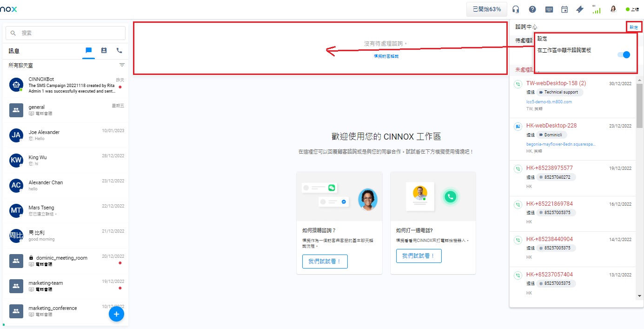Click the scrollbar up arrow in enquiry list
This screenshot has width=644, height=329.
pyautogui.click(x=639, y=80)
